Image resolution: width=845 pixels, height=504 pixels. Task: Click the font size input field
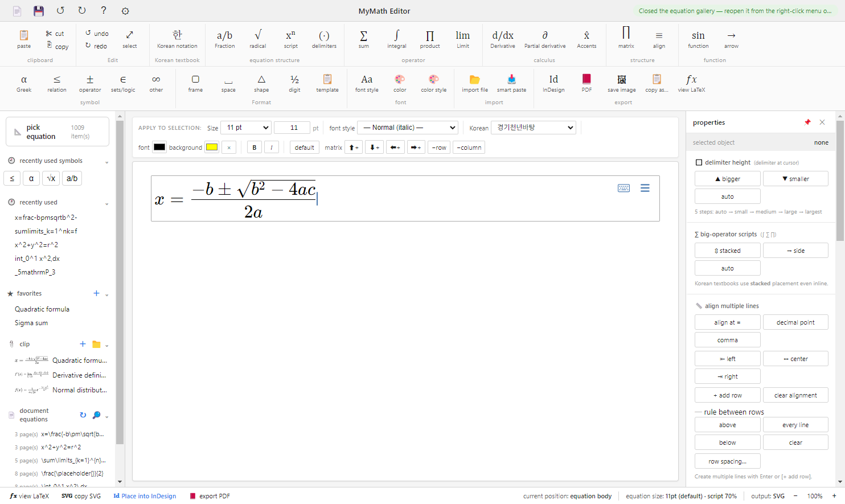(292, 128)
